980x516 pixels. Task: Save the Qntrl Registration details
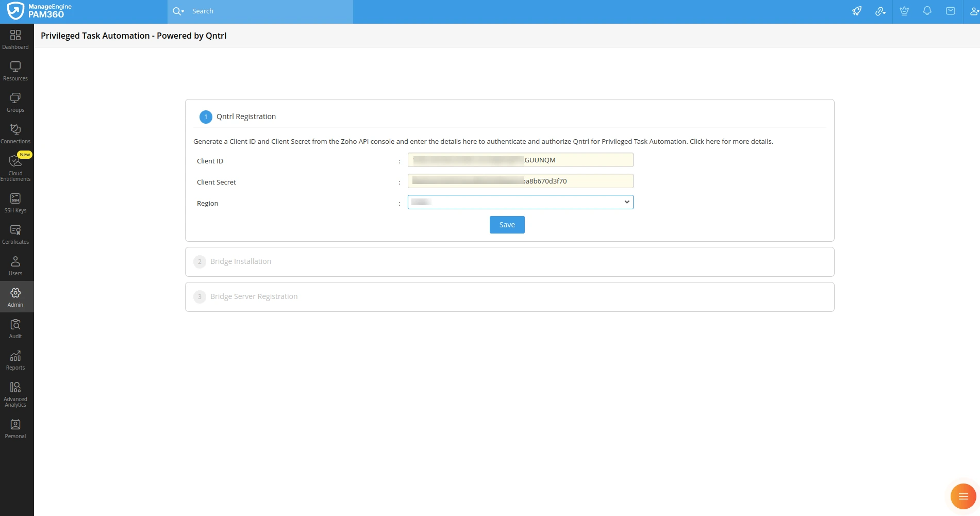pos(507,224)
